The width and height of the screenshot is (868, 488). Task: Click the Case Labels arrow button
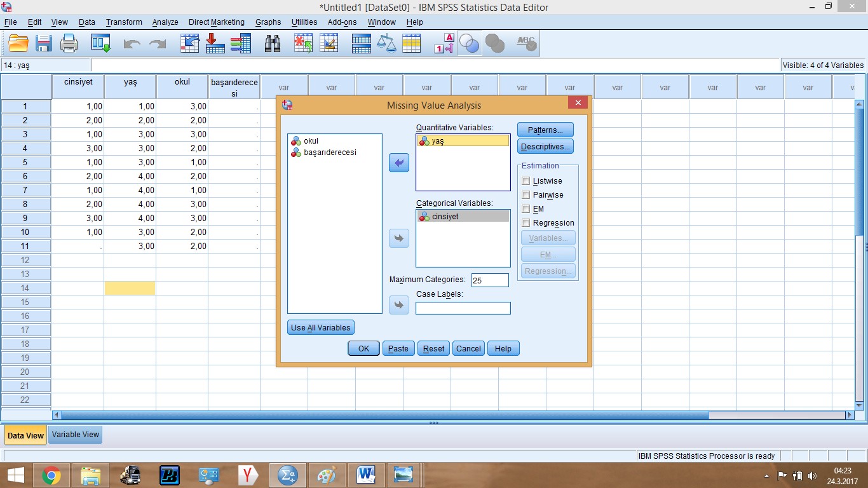(399, 306)
